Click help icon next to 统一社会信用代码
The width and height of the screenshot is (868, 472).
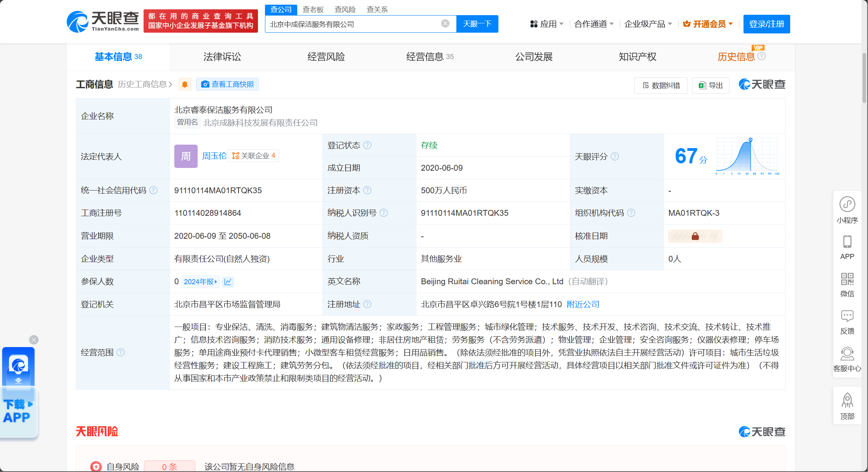coord(154,190)
